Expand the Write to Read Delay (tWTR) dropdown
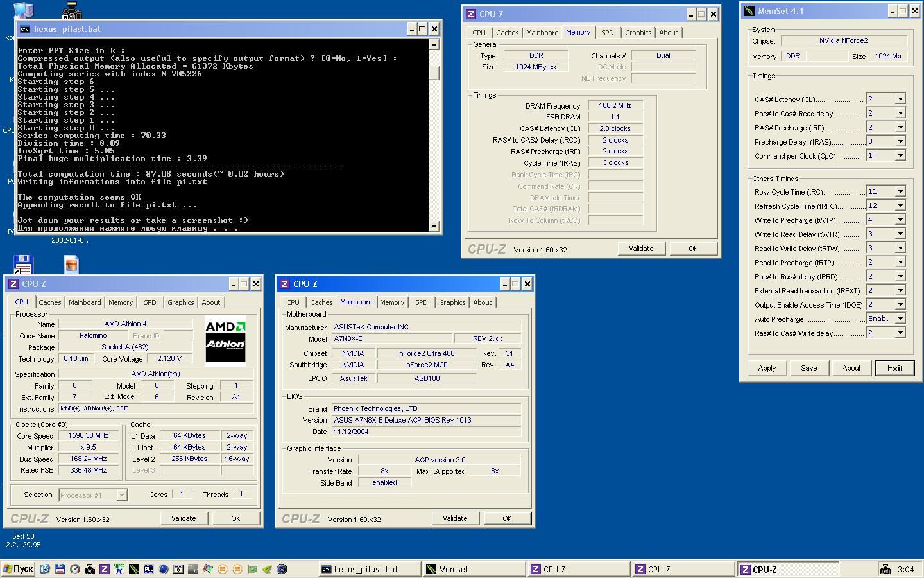Screen dimensions: 924x578 click(x=900, y=234)
